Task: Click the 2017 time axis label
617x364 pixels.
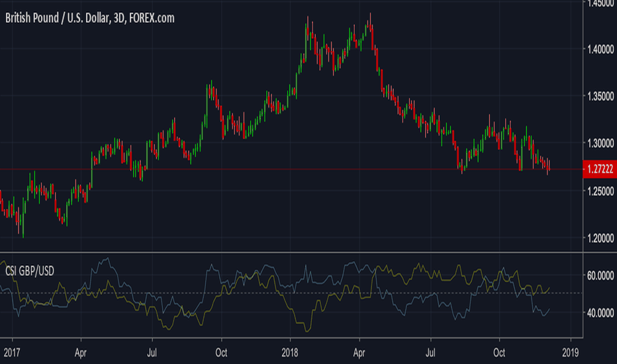Action: pyautogui.click(x=12, y=353)
